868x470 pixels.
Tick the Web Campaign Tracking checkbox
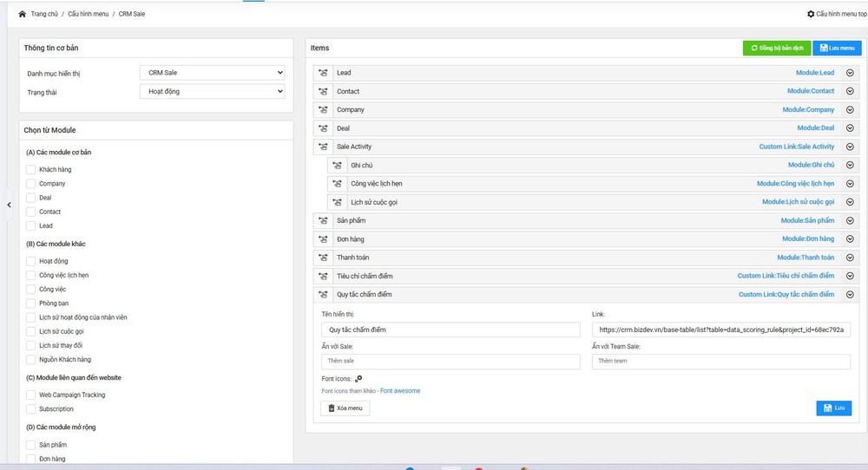(31, 395)
